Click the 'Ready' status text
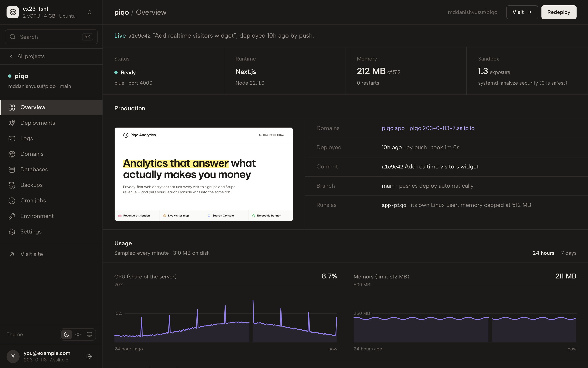 [128, 73]
